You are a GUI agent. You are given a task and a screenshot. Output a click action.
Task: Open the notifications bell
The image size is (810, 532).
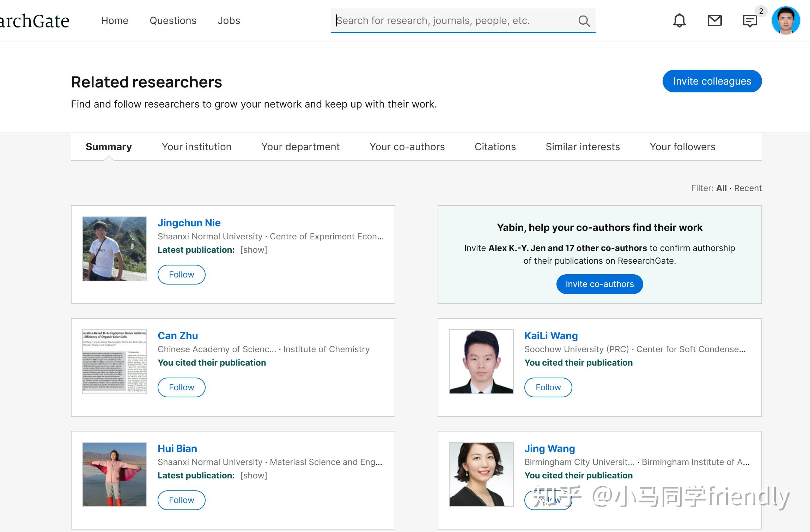point(679,20)
